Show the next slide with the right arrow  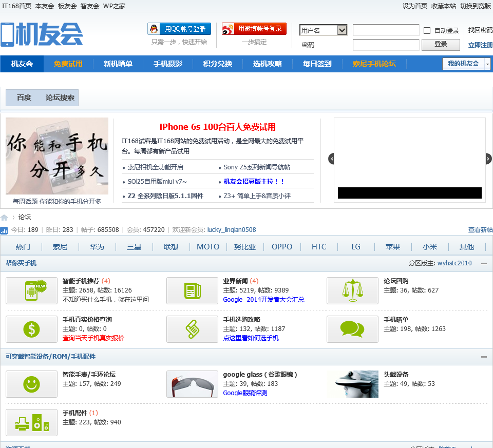pos(488,159)
